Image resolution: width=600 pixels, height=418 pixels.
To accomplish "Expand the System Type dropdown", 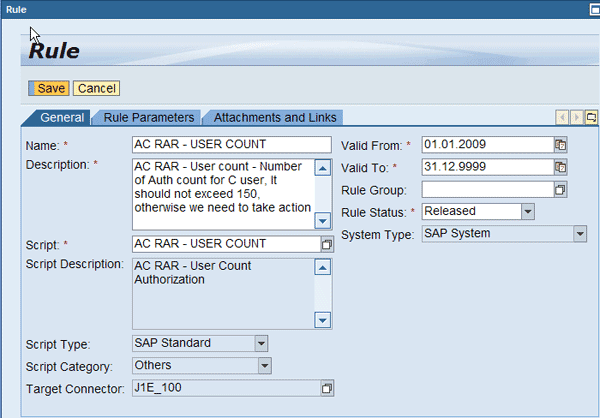I will pos(579,234).
